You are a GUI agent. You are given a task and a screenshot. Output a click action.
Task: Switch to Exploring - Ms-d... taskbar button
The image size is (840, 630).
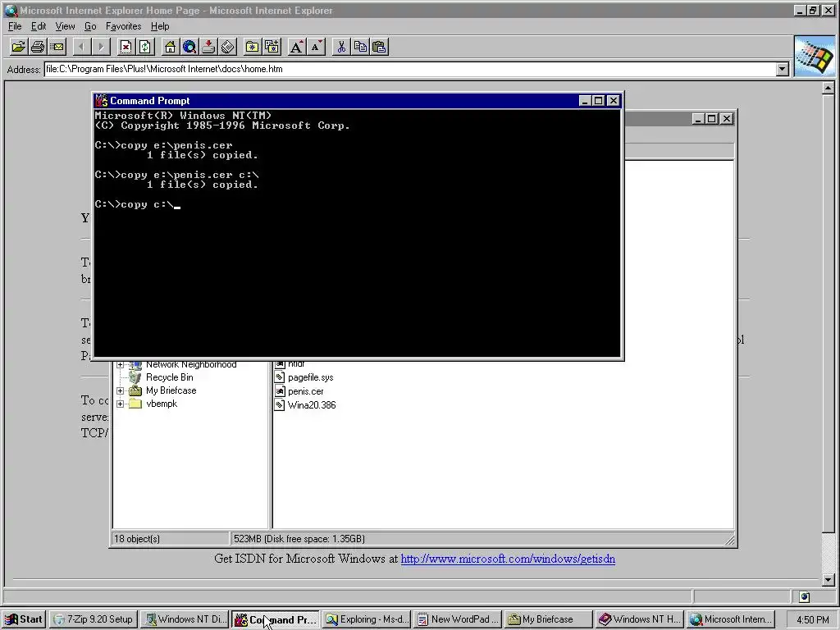pyautogui.click(x=367, y=619)
